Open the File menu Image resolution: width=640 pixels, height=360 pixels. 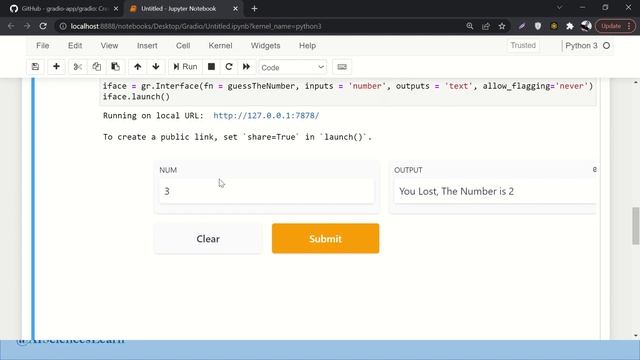pos(42,46)
